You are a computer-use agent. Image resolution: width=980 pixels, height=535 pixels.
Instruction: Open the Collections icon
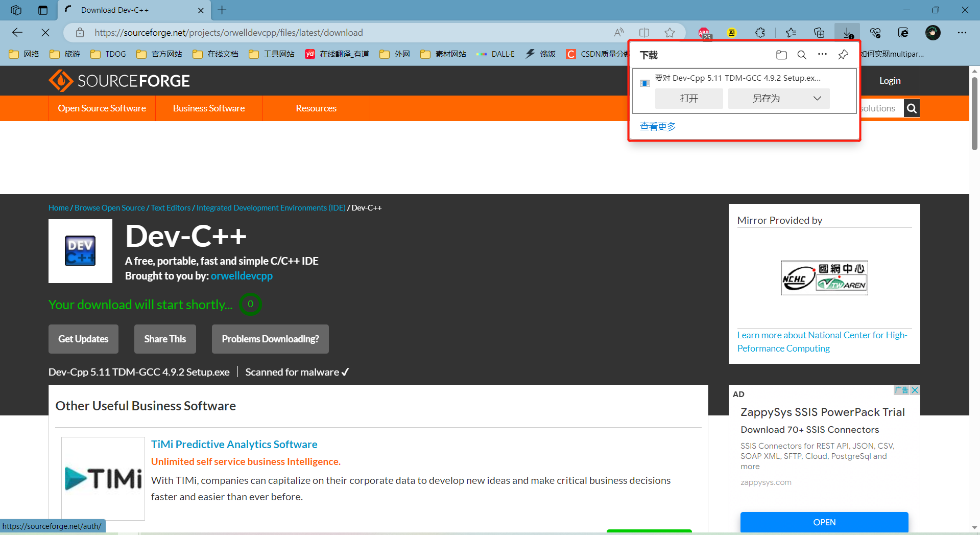[x=819, y=33]
